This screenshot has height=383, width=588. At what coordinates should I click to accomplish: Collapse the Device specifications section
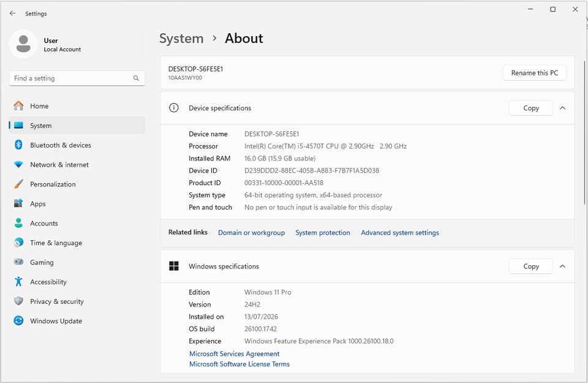pyautogui.click(x=562, y=108)
